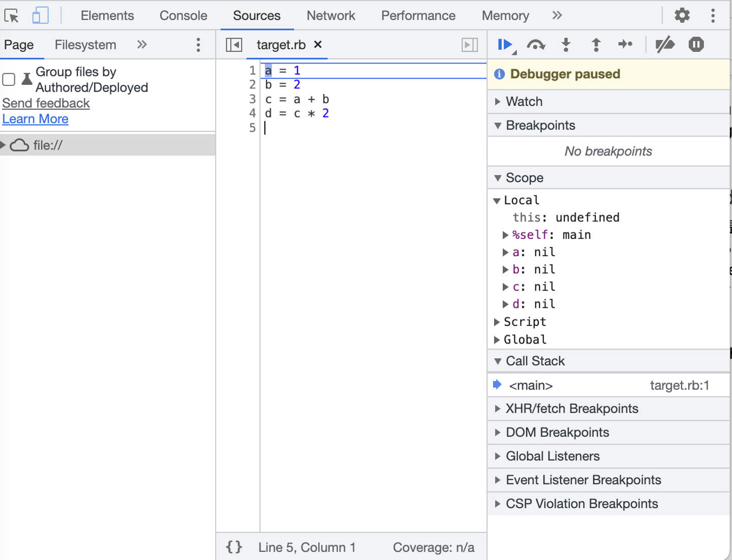Pretty print code with curly braces icon
This screenshot has height=560, width=732.
pos(234,547)
